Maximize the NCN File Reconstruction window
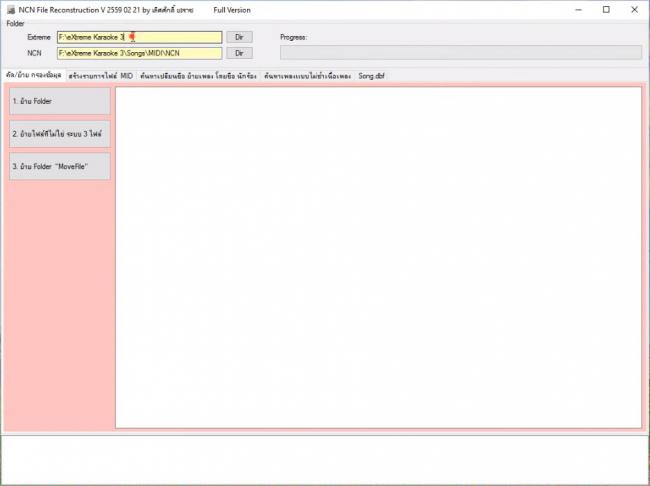Image resolution: width=650 pixels, height=486 pixels. [x=606, y=10]
